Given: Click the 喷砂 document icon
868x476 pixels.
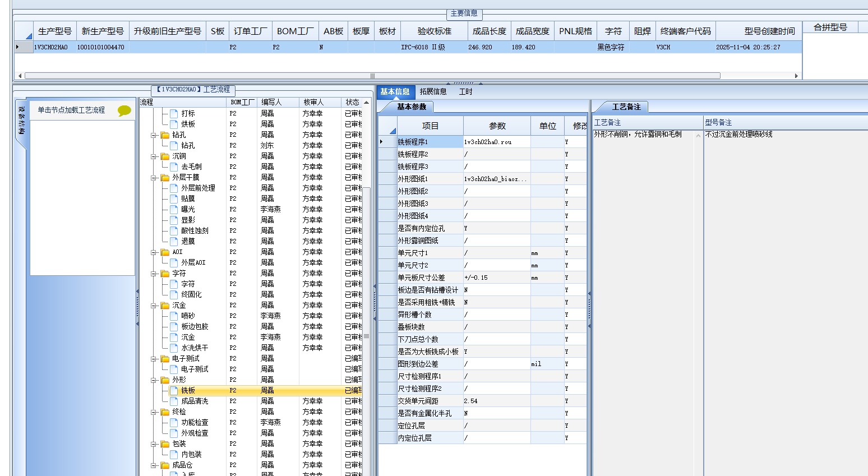Looking at the screenshot, I should pyautogui.click(x=174, y=316).
